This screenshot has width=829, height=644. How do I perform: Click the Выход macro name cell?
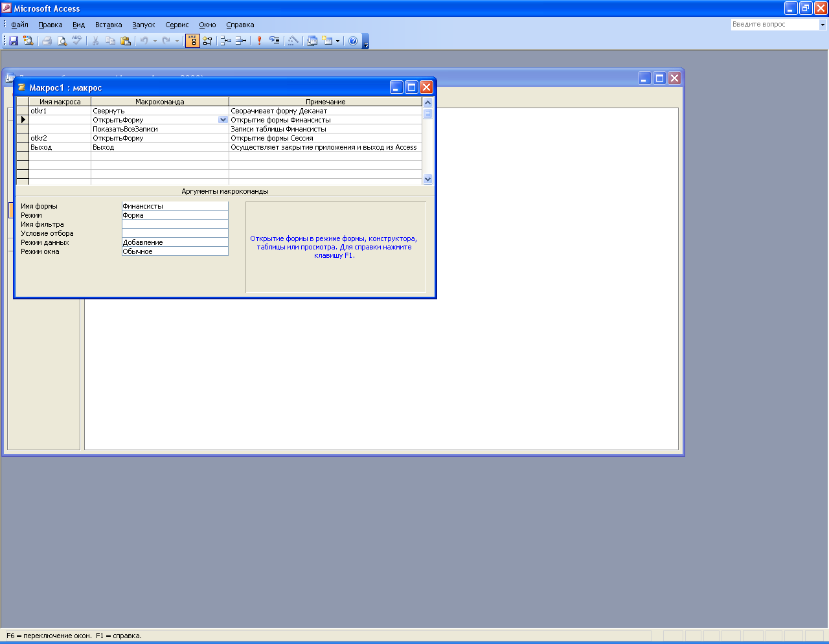pyautogui.click(x=60, y=147)
